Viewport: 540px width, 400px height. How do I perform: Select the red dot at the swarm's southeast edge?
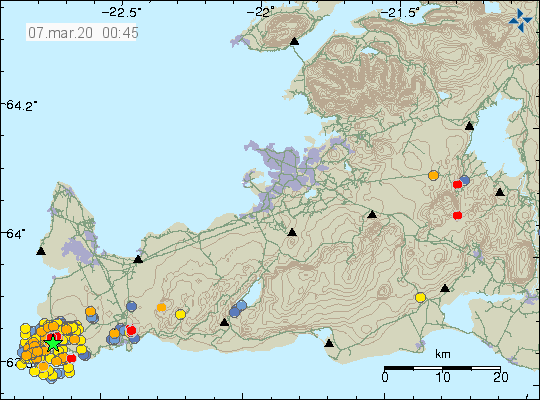tap(71, 358)
